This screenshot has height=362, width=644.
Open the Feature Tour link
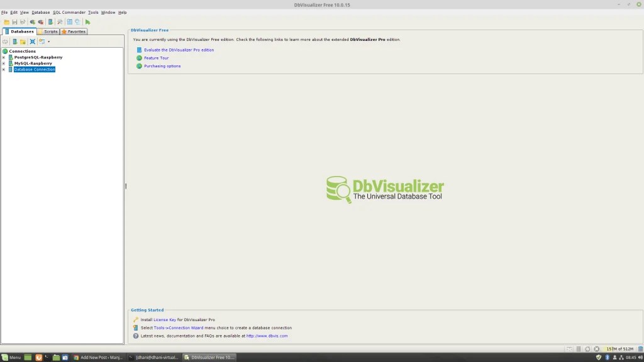tap(156, 58)
